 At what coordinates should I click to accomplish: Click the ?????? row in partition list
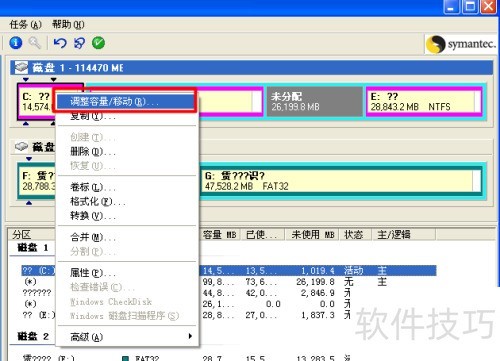(37, 293)
